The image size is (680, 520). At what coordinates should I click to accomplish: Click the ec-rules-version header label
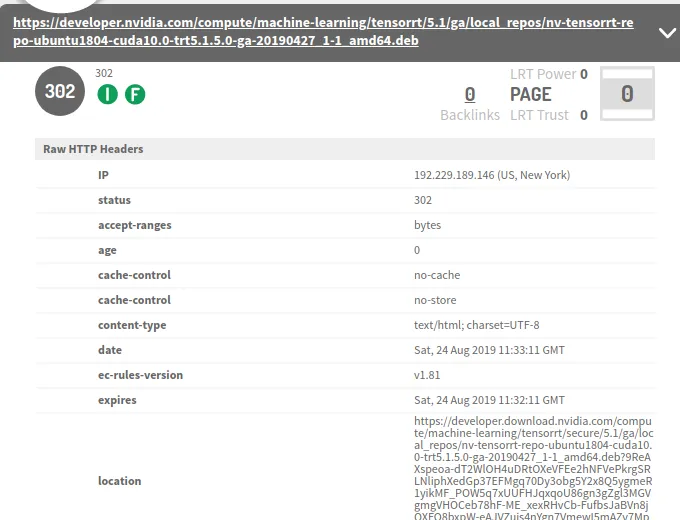[x=141, y=375]
